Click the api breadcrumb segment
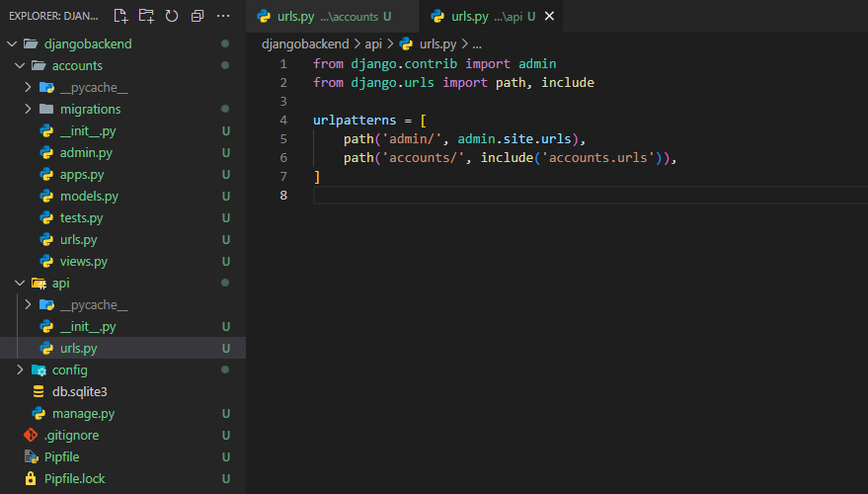868x494 pixels. pyautogui.click(x=372, y=43)
